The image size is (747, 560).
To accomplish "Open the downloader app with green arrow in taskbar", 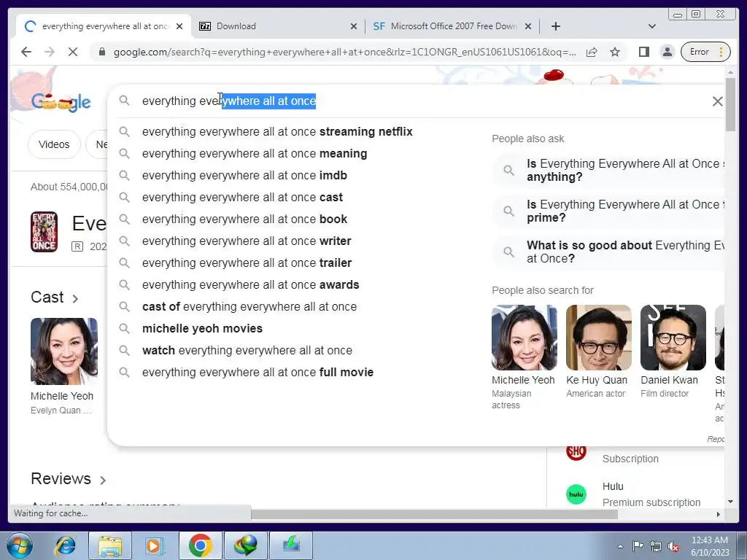I will [x=291, y=545].
